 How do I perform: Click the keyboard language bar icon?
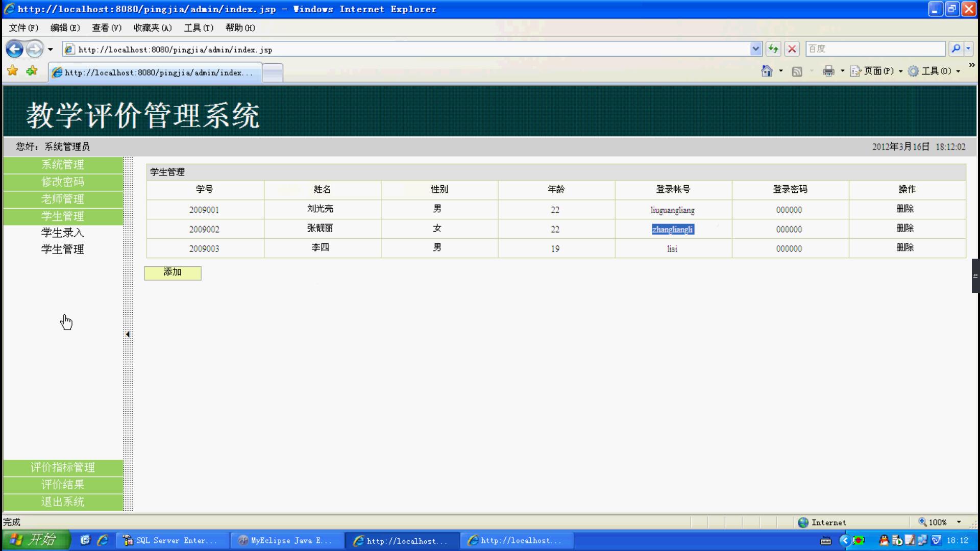(825, 541)
